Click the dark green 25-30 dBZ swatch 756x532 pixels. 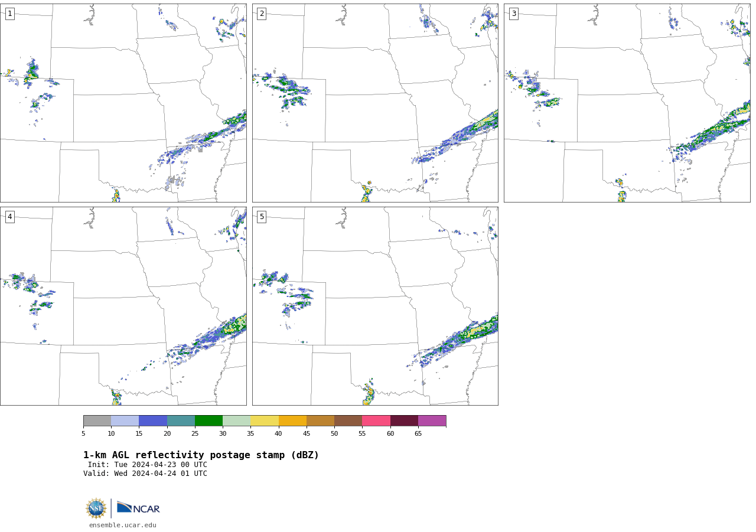[x=209, y=421]
